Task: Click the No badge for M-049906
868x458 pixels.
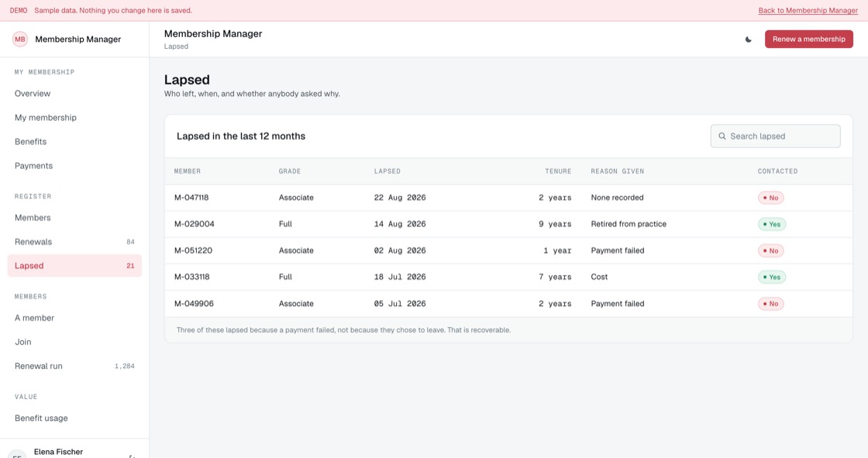Action: 770,304
